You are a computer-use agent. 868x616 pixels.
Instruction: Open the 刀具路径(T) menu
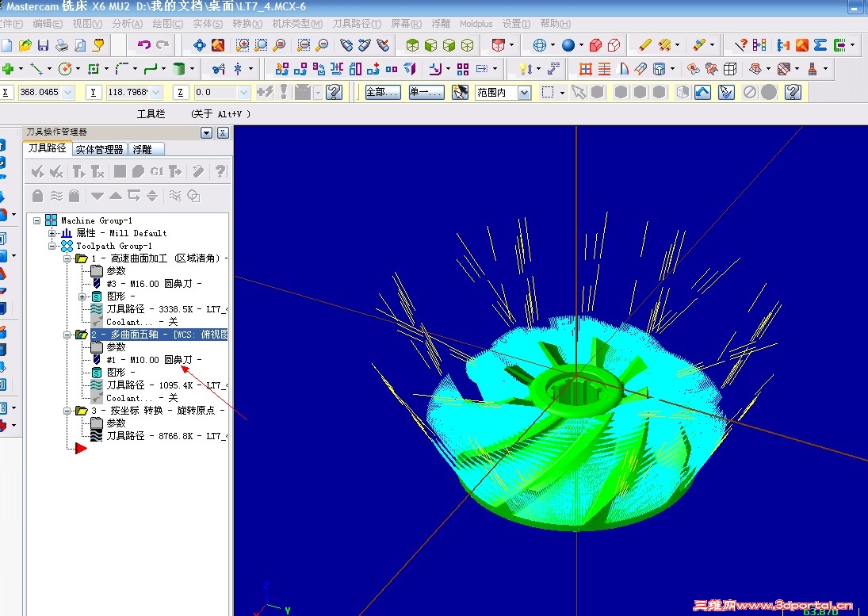pyautogui.click(x=357, y=24)
